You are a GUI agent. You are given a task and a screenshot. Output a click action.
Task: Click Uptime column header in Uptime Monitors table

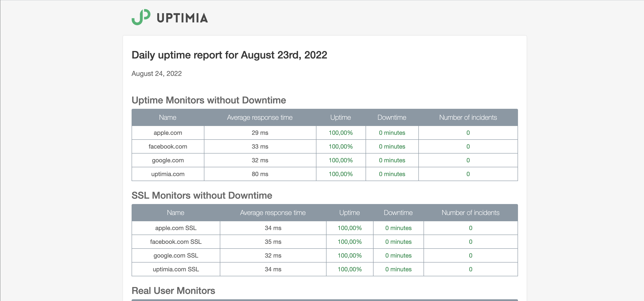340,117
